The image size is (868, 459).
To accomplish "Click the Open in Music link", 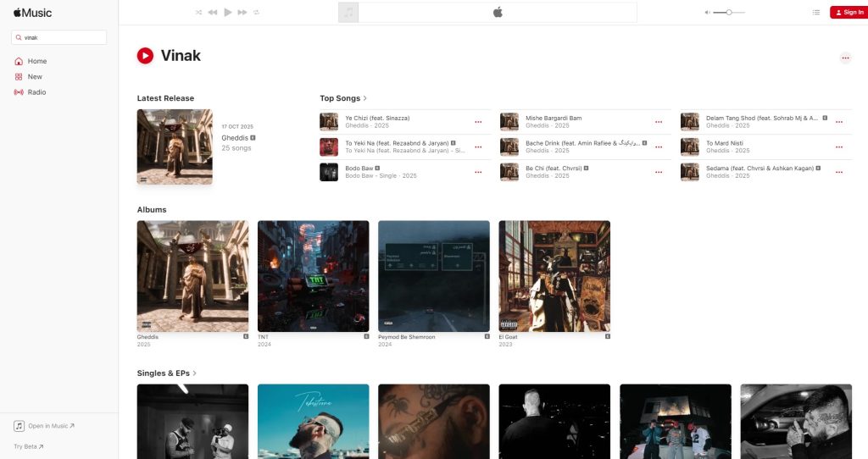I will click(x=50, y=426).
